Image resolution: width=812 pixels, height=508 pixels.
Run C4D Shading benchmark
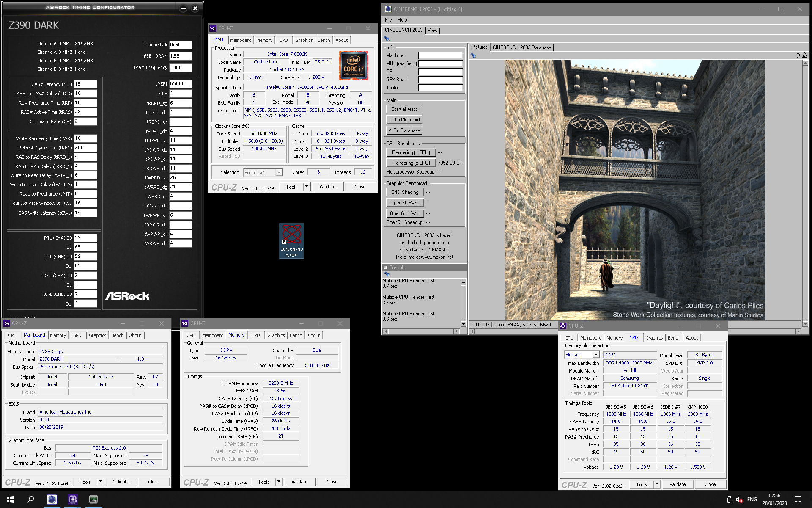(x=405, y=192)
